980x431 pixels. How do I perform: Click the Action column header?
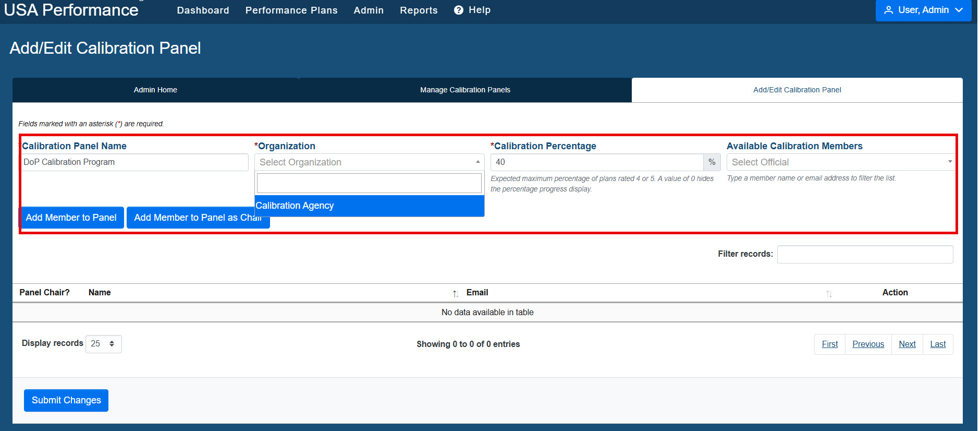895,293
